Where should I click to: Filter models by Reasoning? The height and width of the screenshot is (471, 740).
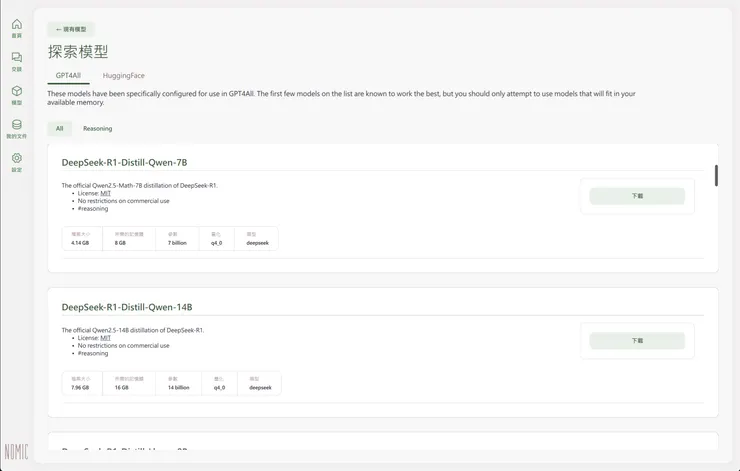pos(97,128)
